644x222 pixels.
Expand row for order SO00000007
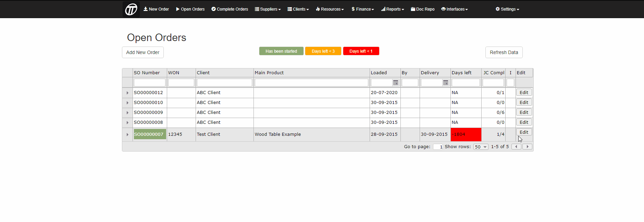click(127, 135)
